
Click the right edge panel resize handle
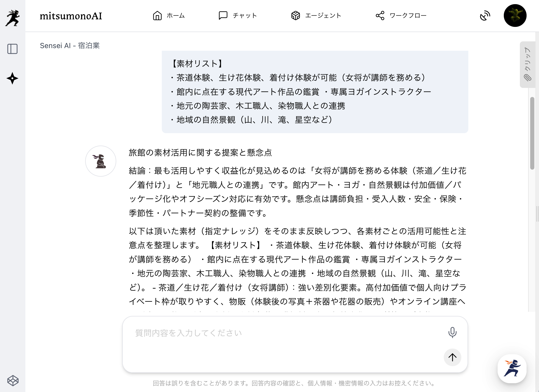point(537,214)
